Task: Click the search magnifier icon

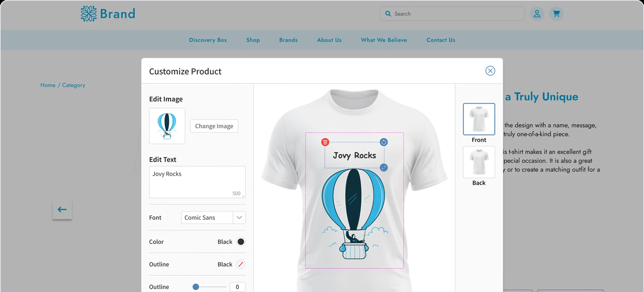Action: [388, 14]
